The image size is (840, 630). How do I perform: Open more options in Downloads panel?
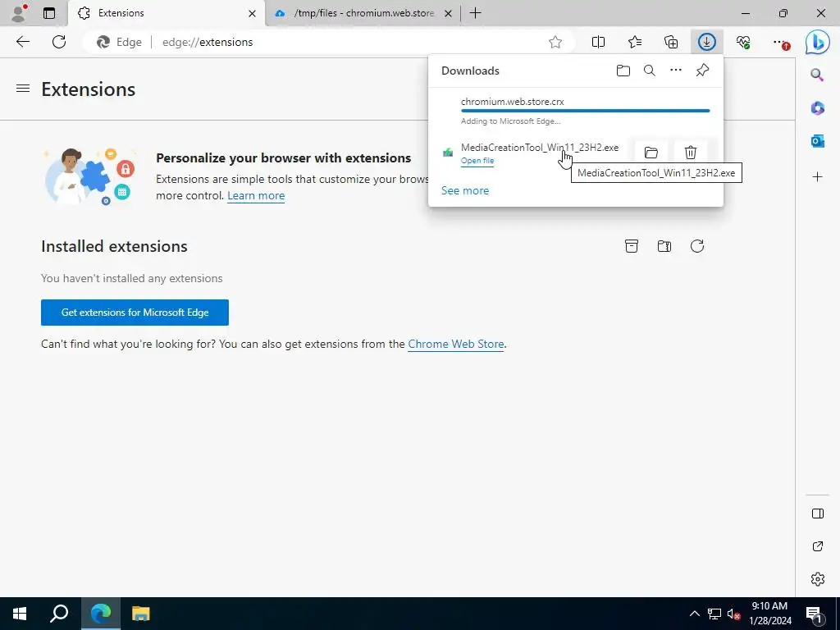coord(676,71)
